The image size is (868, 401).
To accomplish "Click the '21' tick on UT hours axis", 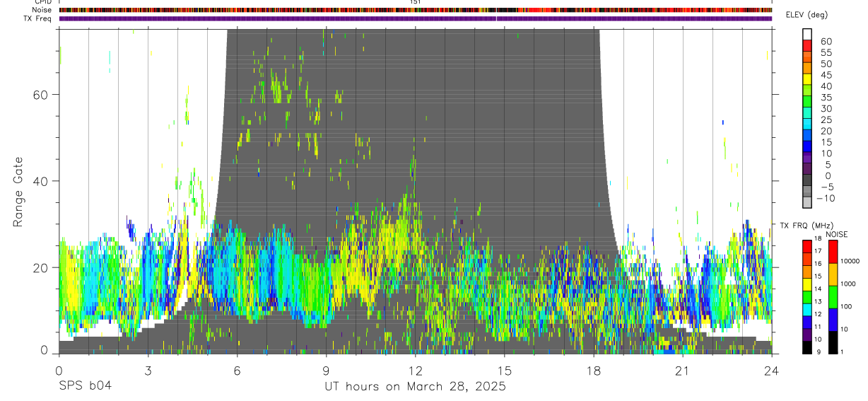I will tap(682, 370).
